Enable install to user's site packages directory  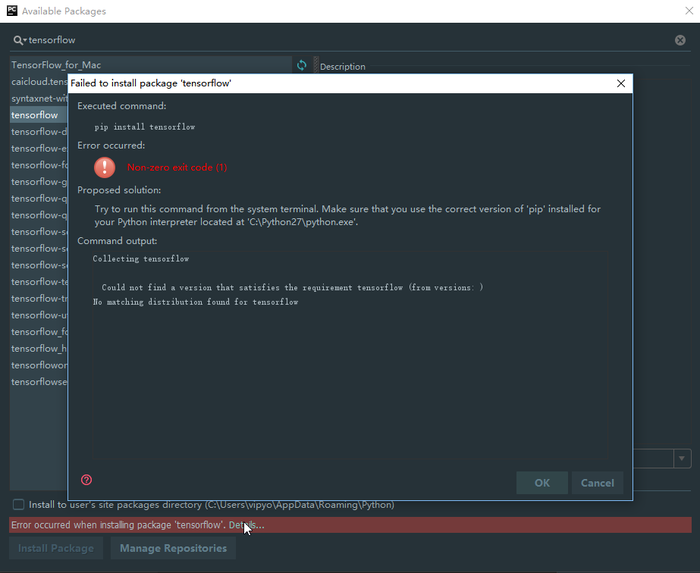point(18,505)
